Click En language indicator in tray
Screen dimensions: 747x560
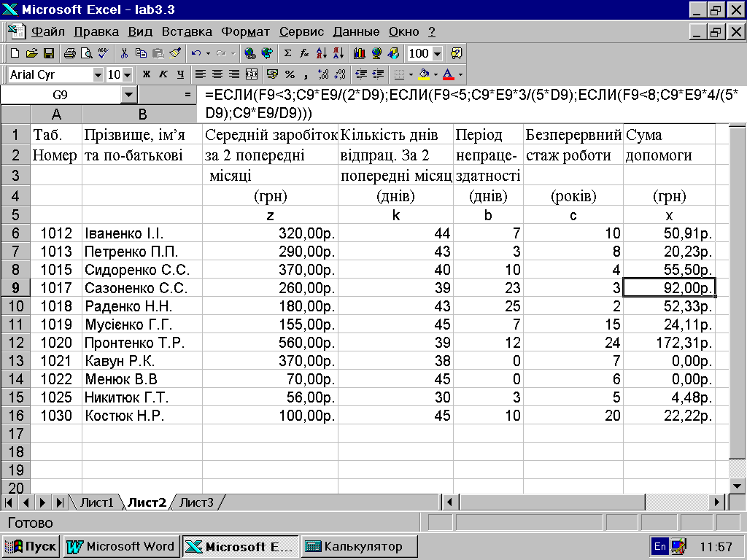coord(659,546)
